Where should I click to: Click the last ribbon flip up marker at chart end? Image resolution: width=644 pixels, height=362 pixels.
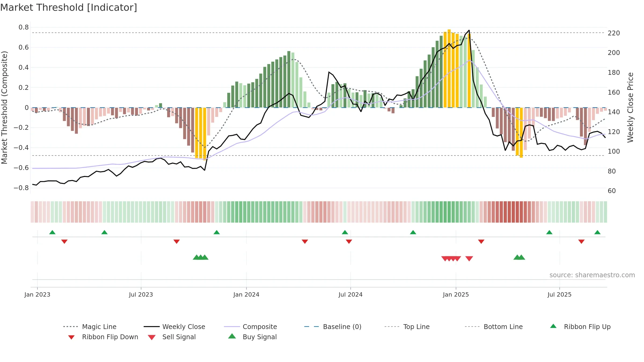coord(597,232)
